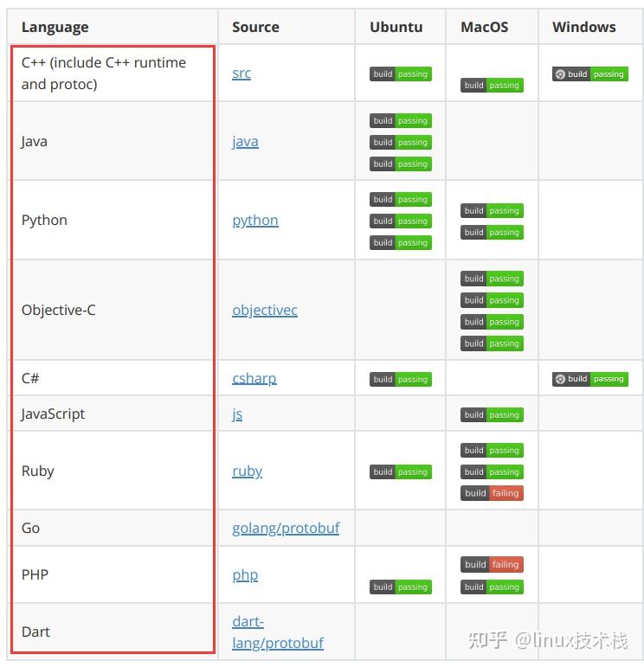Viewport: 644px width, 667px height.
Task: Open the PHP MacOS build failing badge
Action: click(492, 565)
